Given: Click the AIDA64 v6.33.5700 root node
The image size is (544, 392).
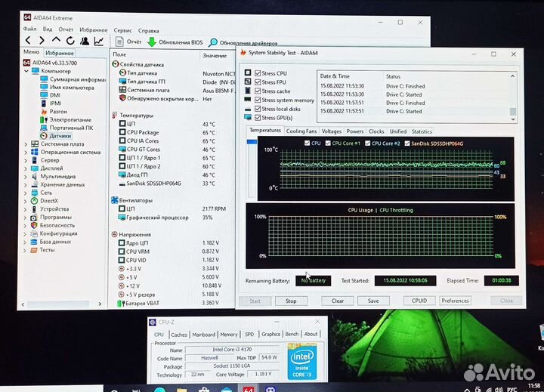Looking at the screenshot, I should point(51,63).
